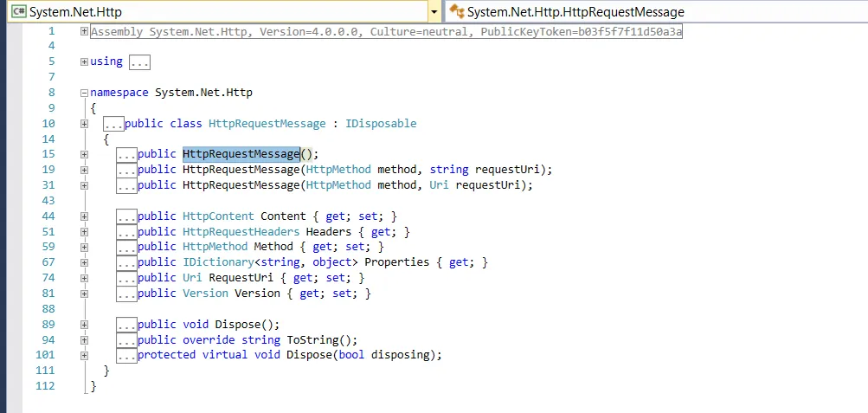Expand the outline on line 89

click(84, 325)
